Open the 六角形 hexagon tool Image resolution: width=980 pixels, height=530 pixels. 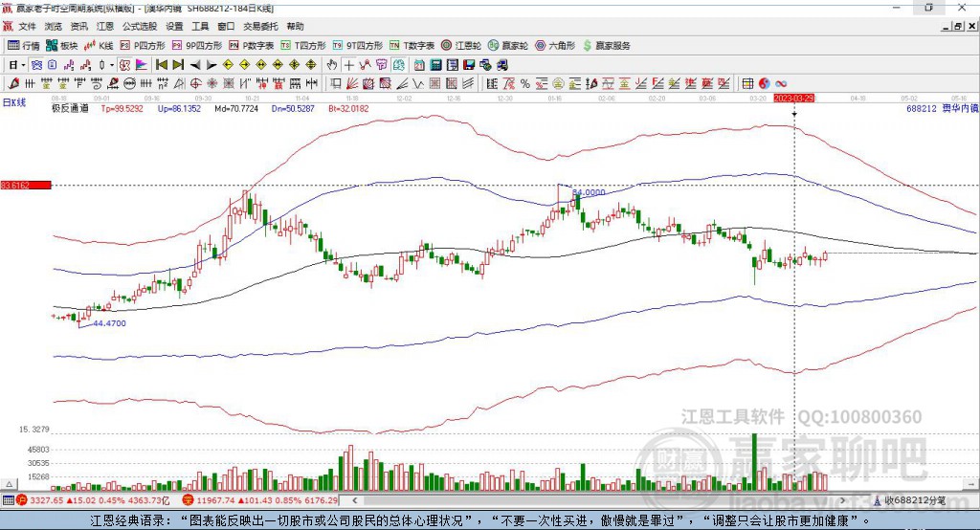tap(555, 46)
